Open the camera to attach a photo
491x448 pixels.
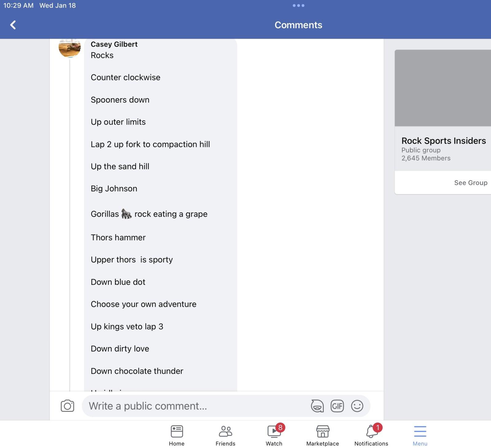pyautogui.click(x=67, y=406)
